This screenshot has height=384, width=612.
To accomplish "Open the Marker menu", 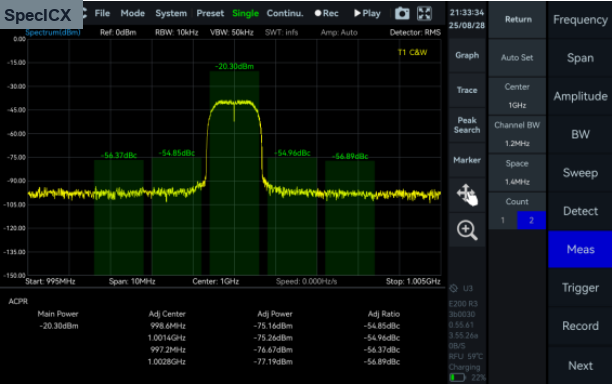I will (467, 160).
